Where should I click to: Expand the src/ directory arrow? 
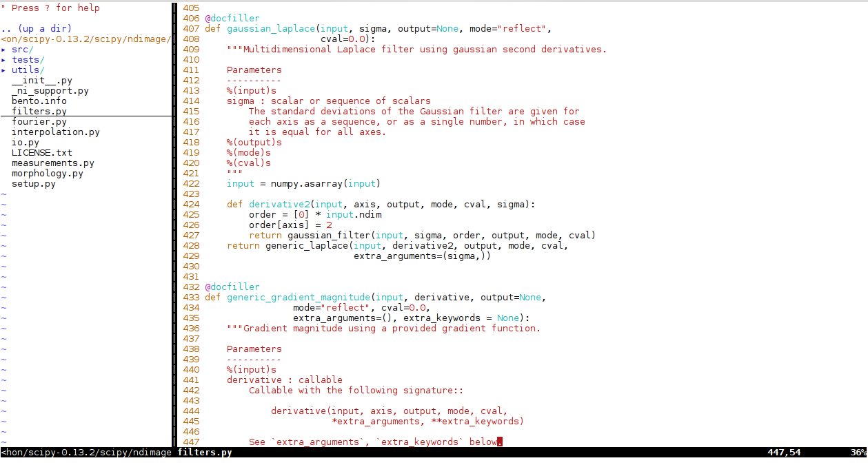[x=3, y=50]
